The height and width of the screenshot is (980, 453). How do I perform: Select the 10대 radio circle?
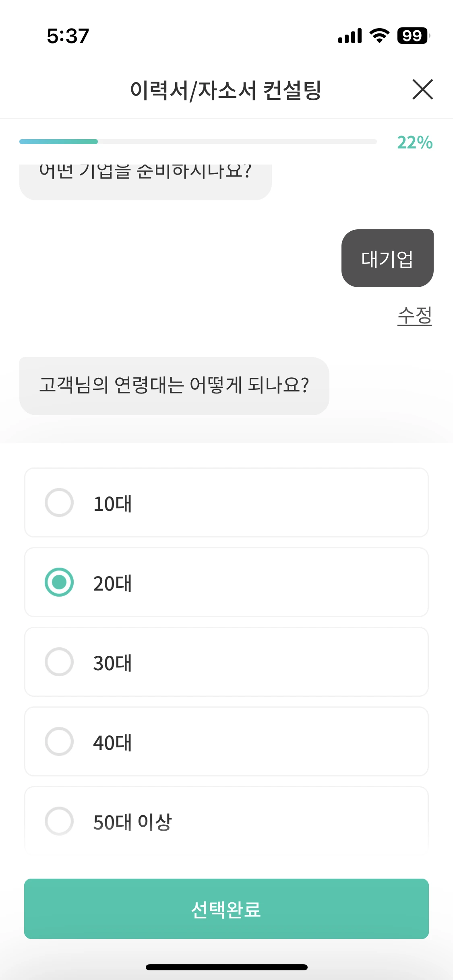tap(59, 502)
